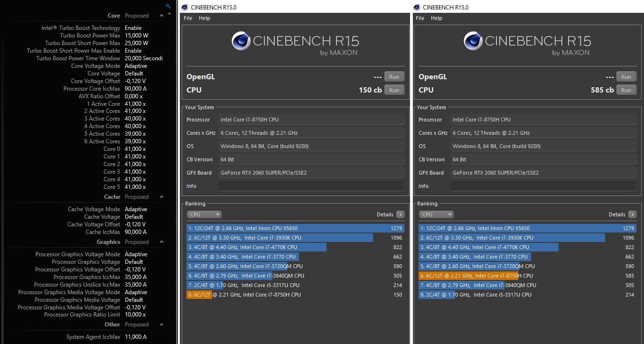This screenshot has height=344, width=644.
Task: Select Xeon X5650 ranking row in left window
Action: pyautogui.click(x=295, y=228)
